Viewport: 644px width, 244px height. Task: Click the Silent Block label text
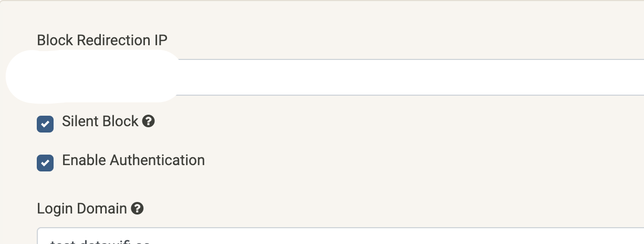coord(100,121)
